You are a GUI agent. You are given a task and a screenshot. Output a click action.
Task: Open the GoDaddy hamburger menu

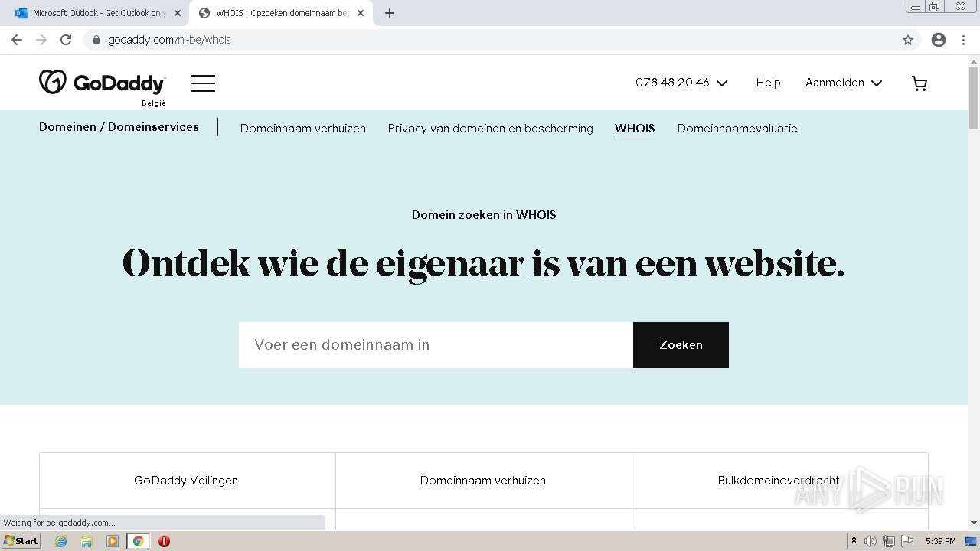pos(203,83)
